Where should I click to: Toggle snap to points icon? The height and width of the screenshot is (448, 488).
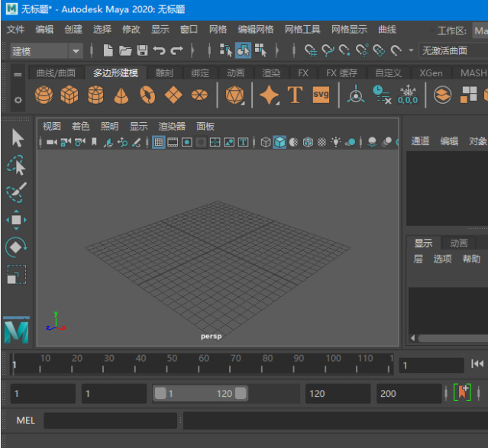pos(344,50)
